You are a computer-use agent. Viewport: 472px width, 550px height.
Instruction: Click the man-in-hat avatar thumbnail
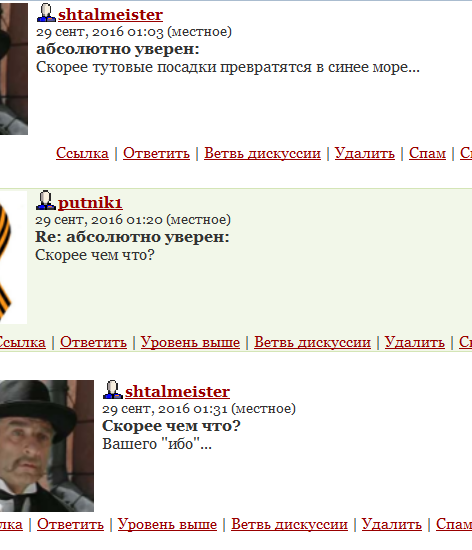coord(47,445)
